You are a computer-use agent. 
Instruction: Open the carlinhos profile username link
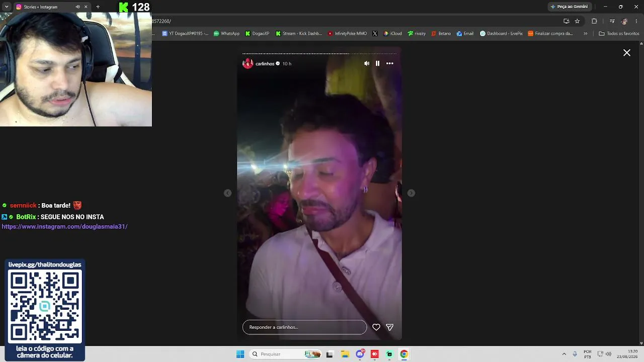pyautogui.click(x=265, y=64)
